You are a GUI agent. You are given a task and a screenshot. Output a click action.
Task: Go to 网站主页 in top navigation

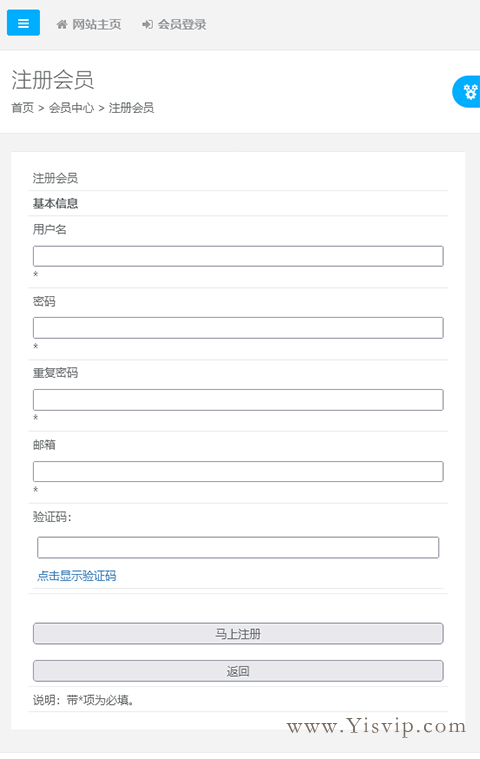click(x=96, y=24)
